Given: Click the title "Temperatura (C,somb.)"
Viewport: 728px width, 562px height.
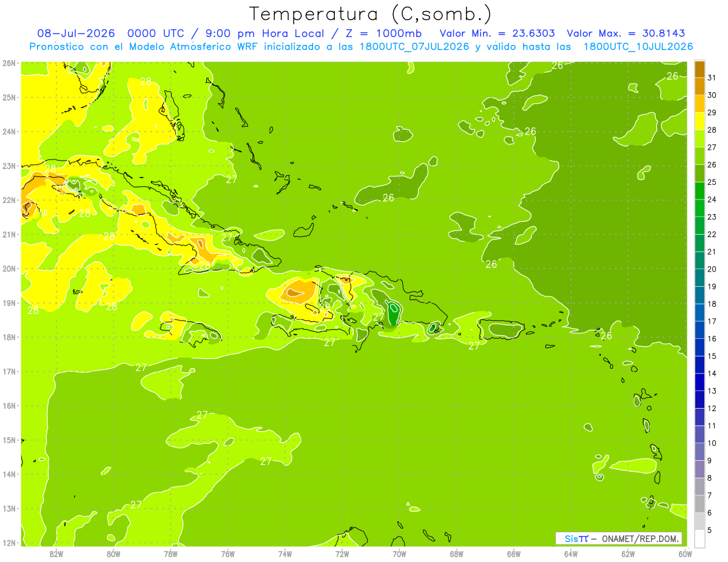Looking at the screenshot, I should click(x=371, y=15).
